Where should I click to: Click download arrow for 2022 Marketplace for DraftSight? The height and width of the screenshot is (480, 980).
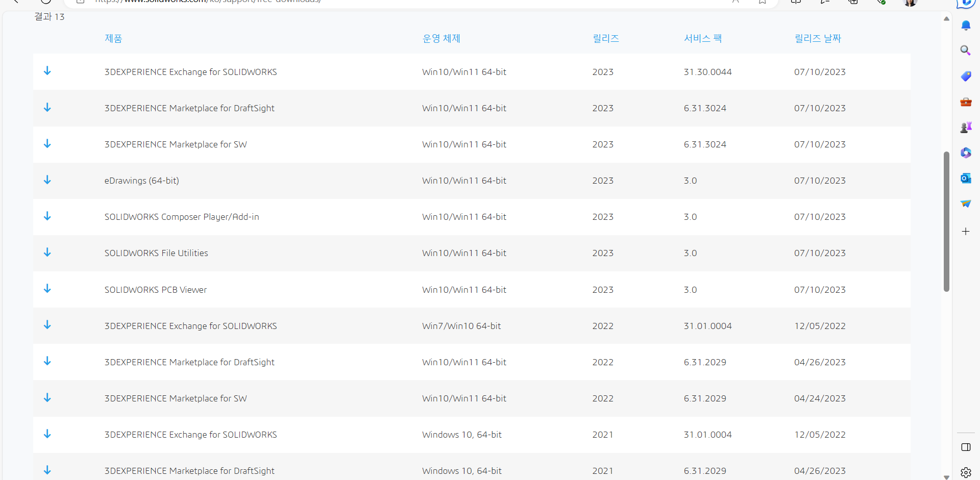47,361
